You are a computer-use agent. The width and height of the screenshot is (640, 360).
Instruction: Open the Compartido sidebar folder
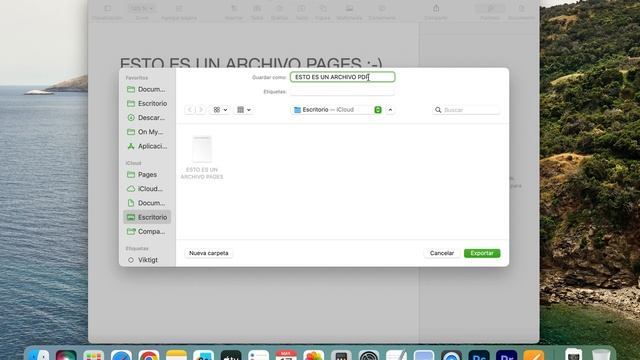147,231
